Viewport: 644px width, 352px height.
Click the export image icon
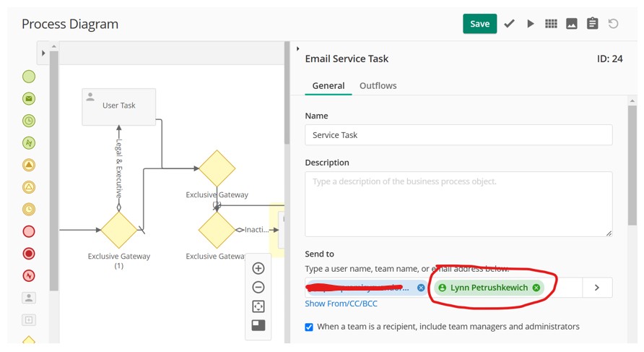pos(572,24)
